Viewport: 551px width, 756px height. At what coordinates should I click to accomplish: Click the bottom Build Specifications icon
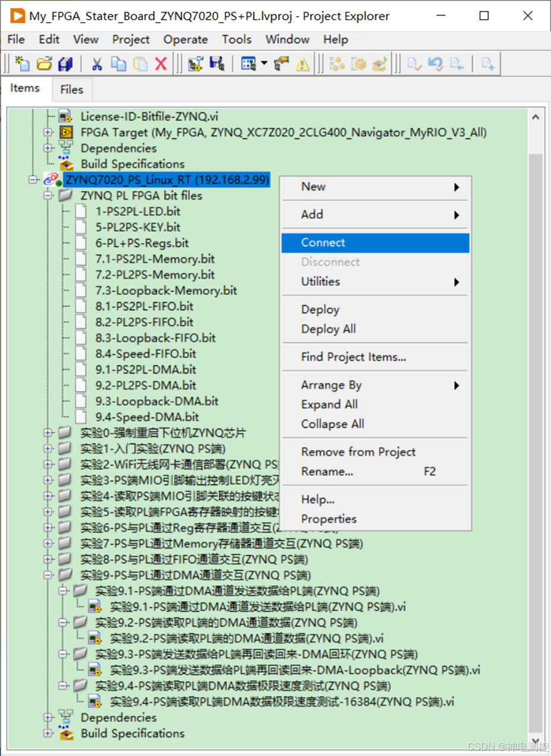point(65,733)
